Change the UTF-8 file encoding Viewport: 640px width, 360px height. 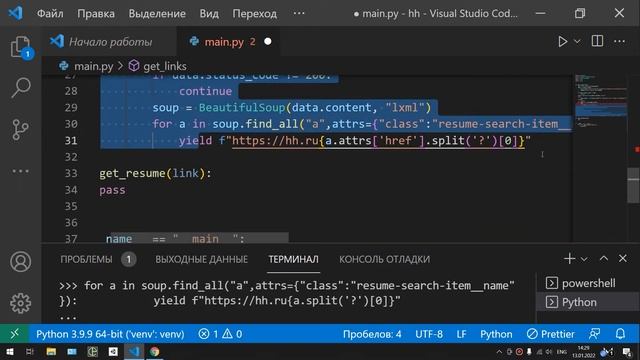coord(429,334)
